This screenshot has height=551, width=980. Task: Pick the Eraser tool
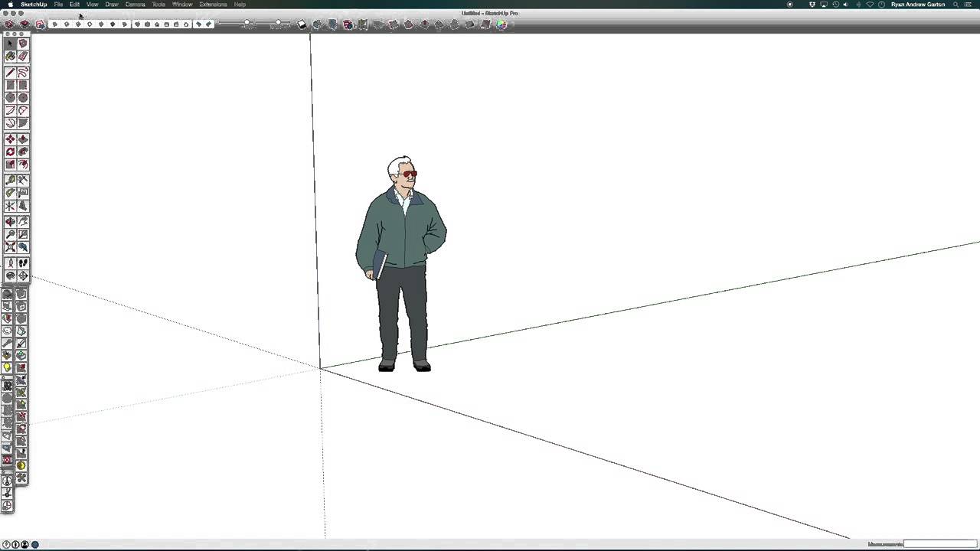click(x=23, y=57)
